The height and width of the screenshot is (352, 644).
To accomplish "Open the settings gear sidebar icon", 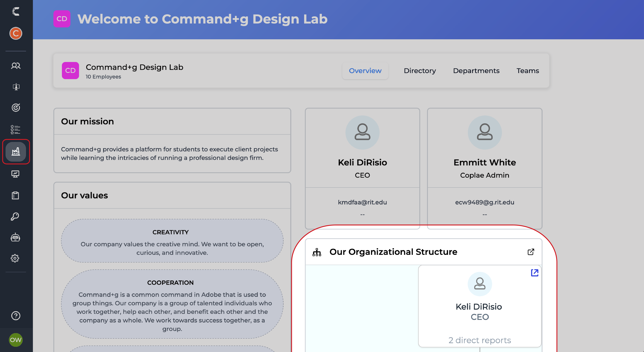I will click(15, 258).
